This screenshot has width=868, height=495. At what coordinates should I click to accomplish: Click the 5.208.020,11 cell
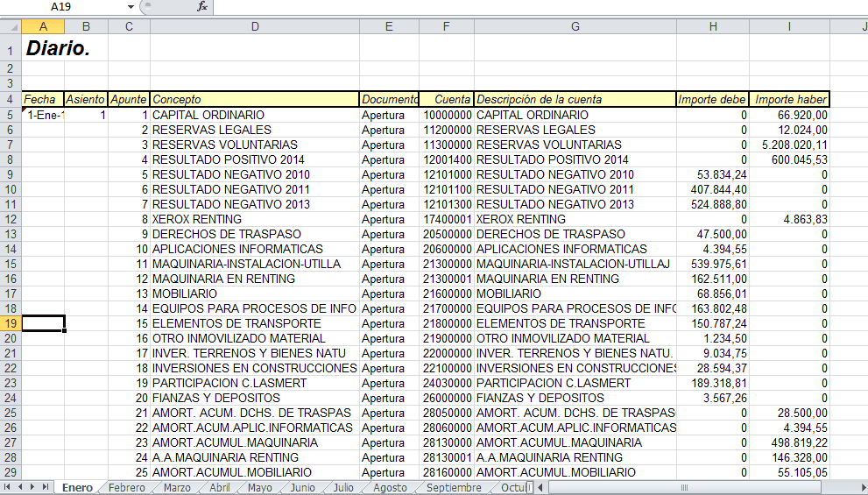(789, 145)
